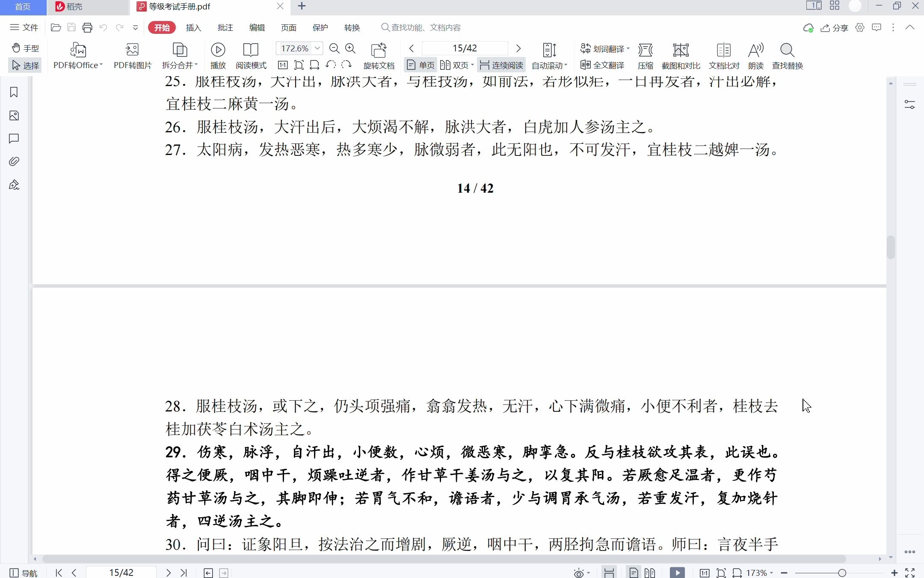This screenshot has height=578, width=924.
Task: Select the Hand (手型) tool
Action: (x=25, y=48)
